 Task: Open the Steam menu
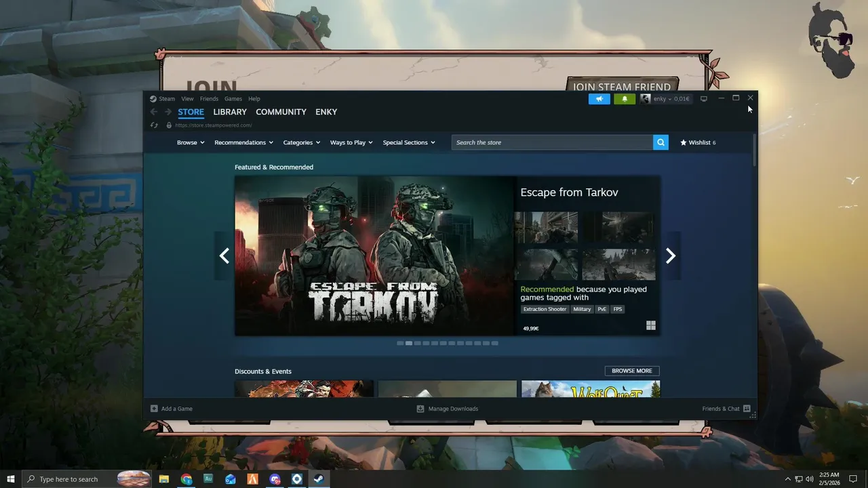(167, 99)
